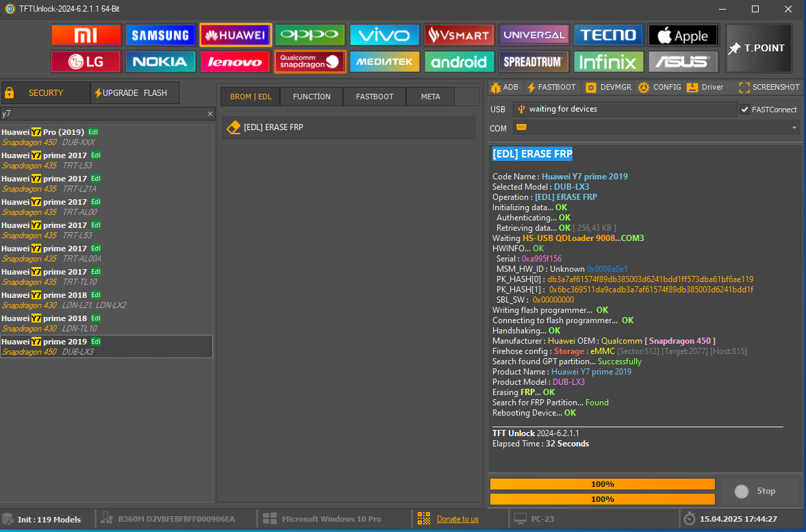This screenshot has height=532, width=806.
Task: Select the Apple brand tile
Action: coord(683,35)
